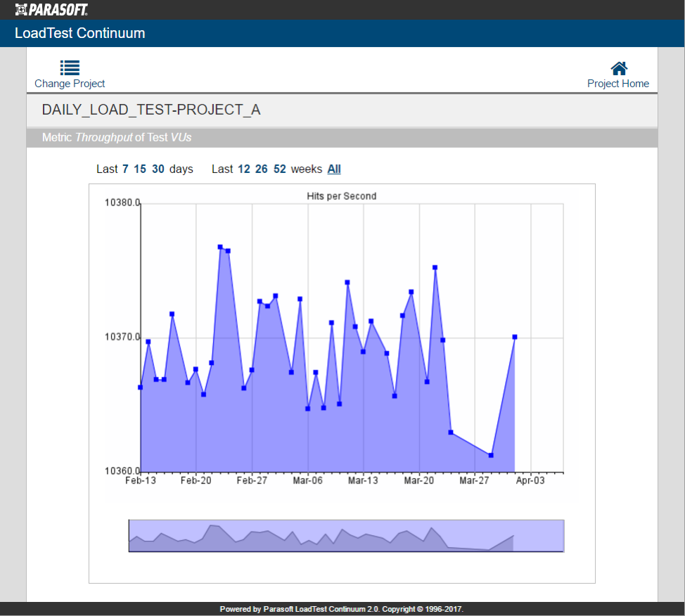Select the 'DAILY_LOAD_TEST-PROJECT_A' project heading
Viewport: 685px width, 616px height.
[151, 110]
